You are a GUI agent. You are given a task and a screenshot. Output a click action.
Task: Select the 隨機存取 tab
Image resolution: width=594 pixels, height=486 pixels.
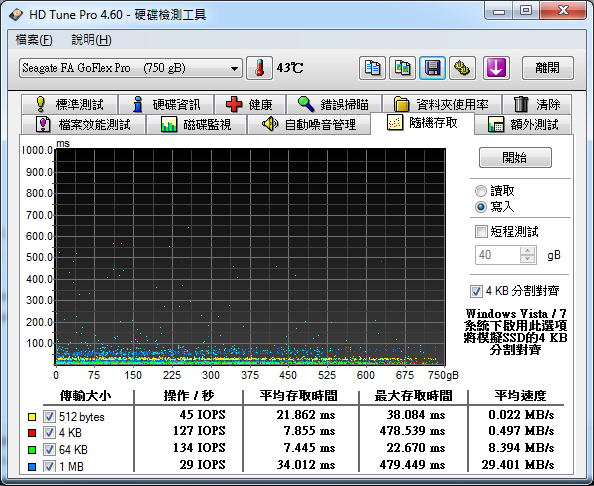(422, 123)
